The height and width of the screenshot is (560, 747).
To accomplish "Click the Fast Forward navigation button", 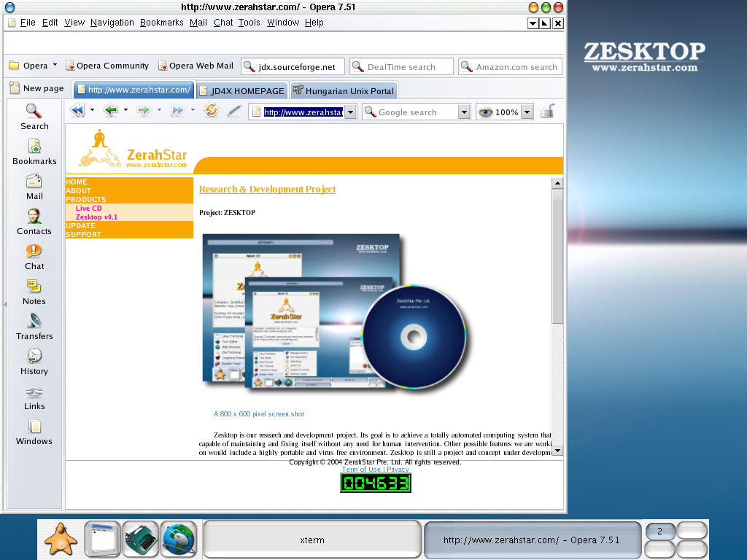I will pyautogui.click(x=178, y=111).
